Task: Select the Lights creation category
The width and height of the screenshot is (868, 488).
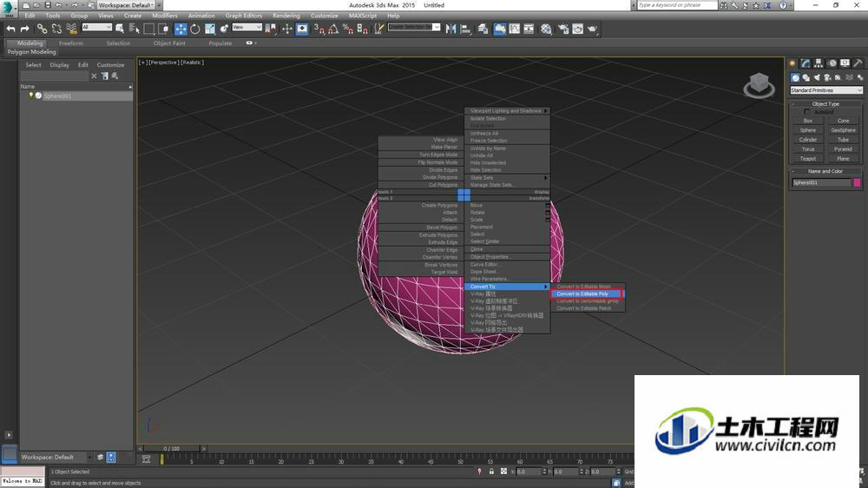Action: coord(817,77)
